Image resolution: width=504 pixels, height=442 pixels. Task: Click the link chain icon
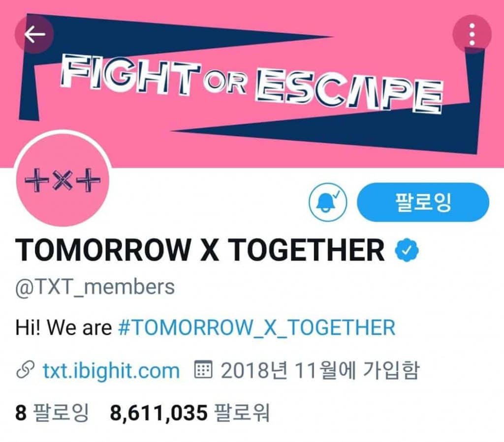(x=25, y=370)
